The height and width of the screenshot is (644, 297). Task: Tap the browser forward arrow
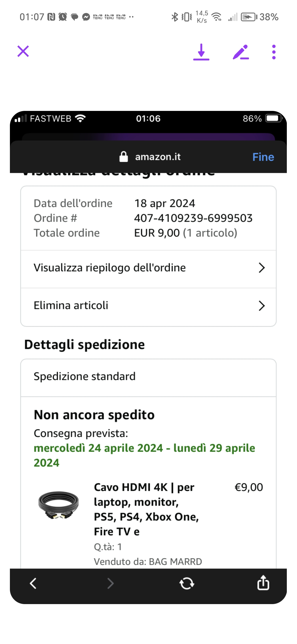point(111,583)
